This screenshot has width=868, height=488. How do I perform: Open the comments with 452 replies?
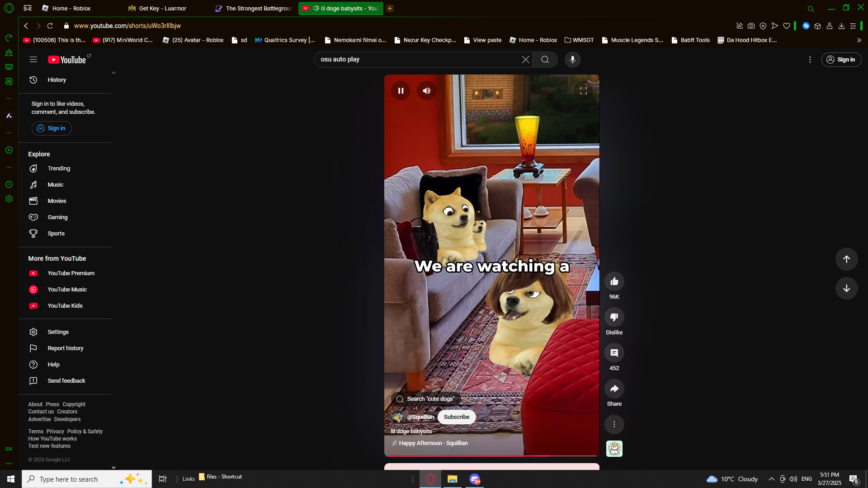click(614, 353)
